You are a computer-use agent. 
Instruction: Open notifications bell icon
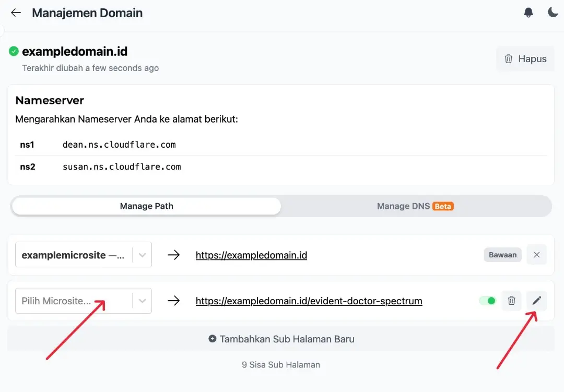pos(528,13)
